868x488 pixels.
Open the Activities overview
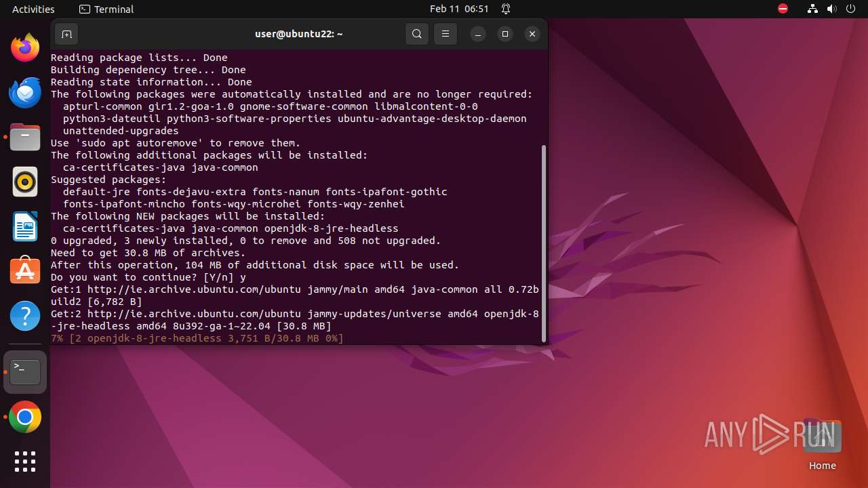pos(33,9)
